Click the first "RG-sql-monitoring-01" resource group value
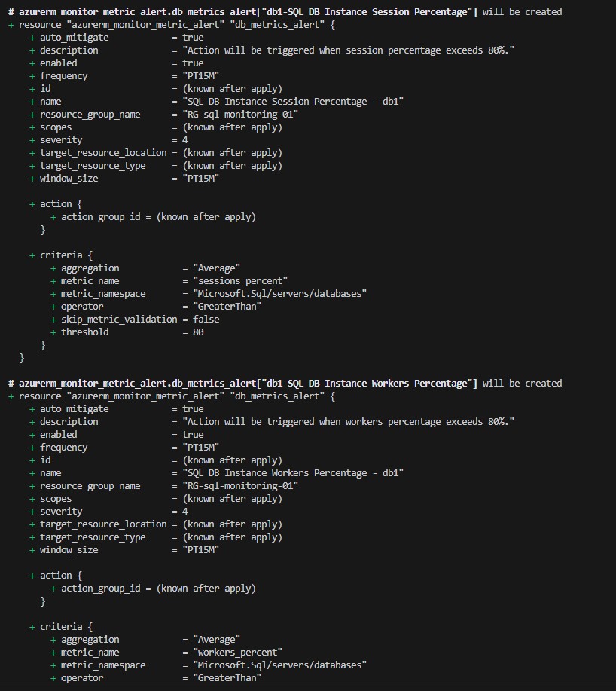 tap(240, 114)
